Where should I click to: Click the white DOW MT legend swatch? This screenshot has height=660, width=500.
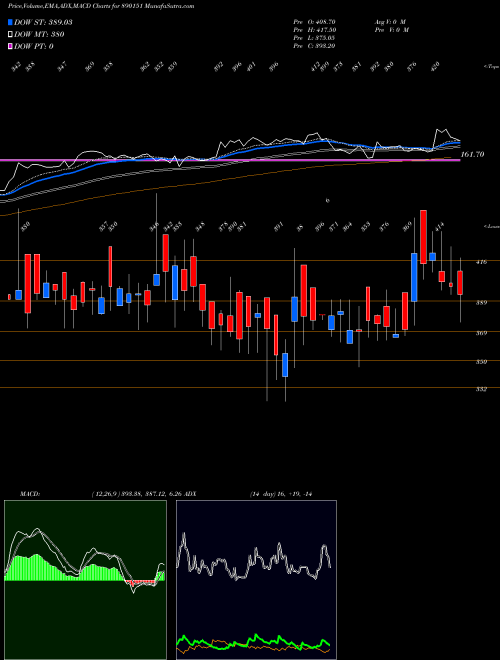tap(10, 34)
